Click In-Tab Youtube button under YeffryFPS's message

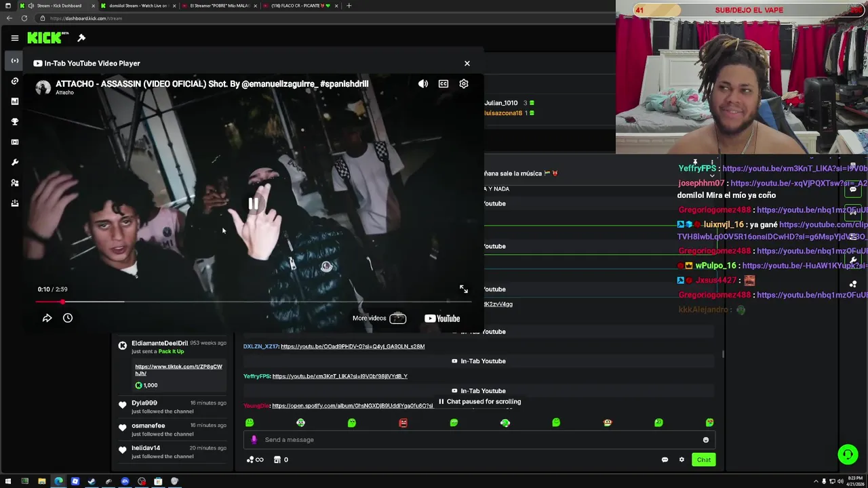[479, 391]
